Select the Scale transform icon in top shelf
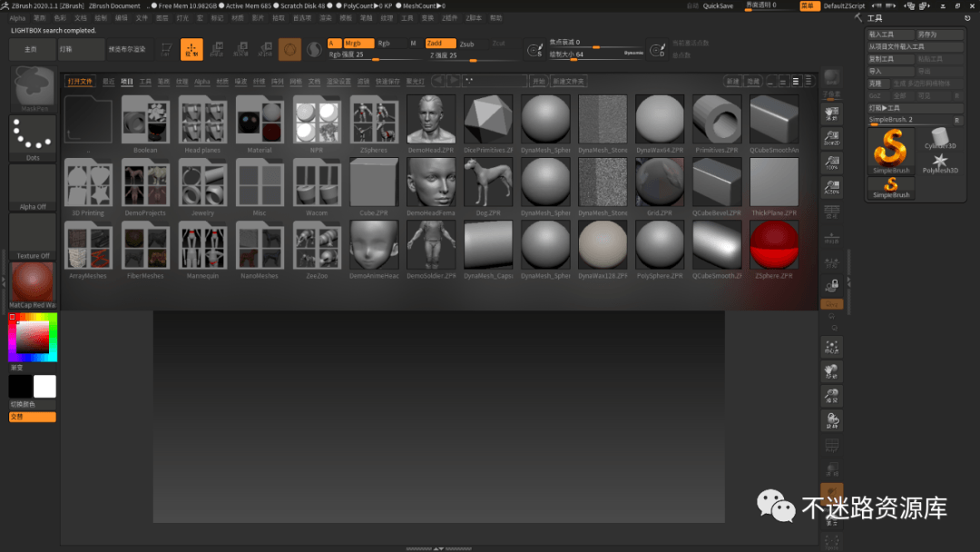 click(x=240, y=49)
